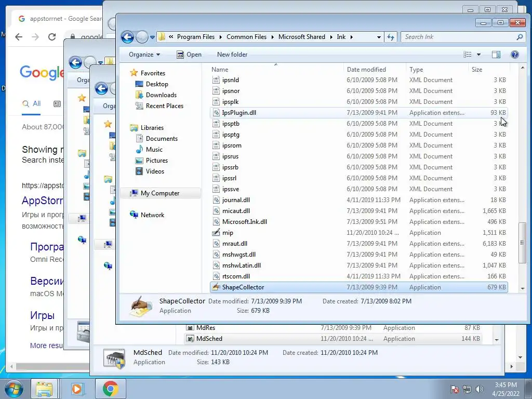Click the Open button in toolbar
Screen dimensions: 532x399
[189, 55]
